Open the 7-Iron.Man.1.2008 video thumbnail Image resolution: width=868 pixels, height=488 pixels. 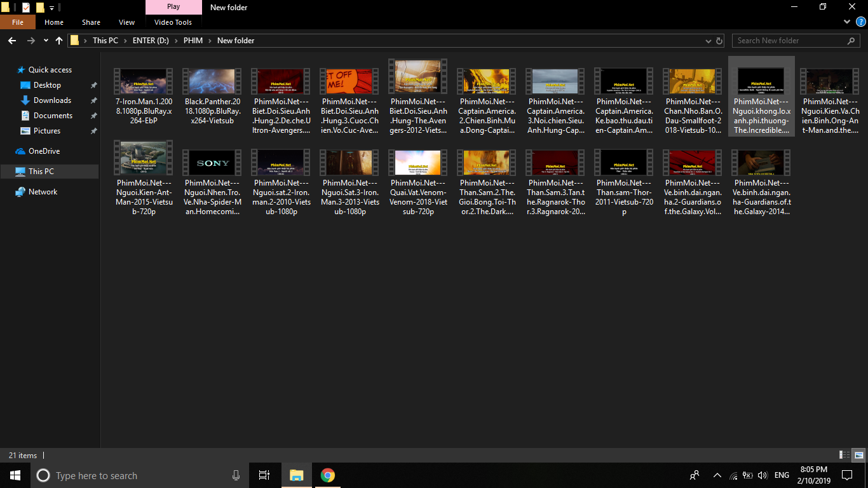144,81
